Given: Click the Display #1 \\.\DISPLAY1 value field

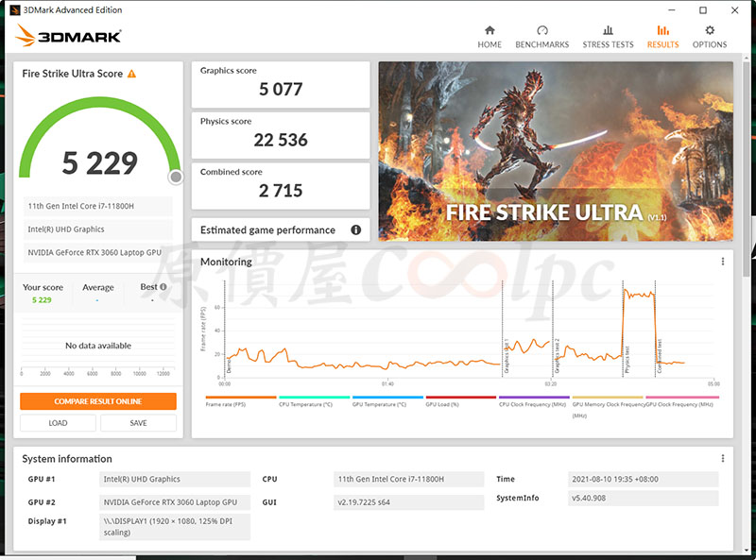Looking at the screenshot, I should click(x=175, y=527).
